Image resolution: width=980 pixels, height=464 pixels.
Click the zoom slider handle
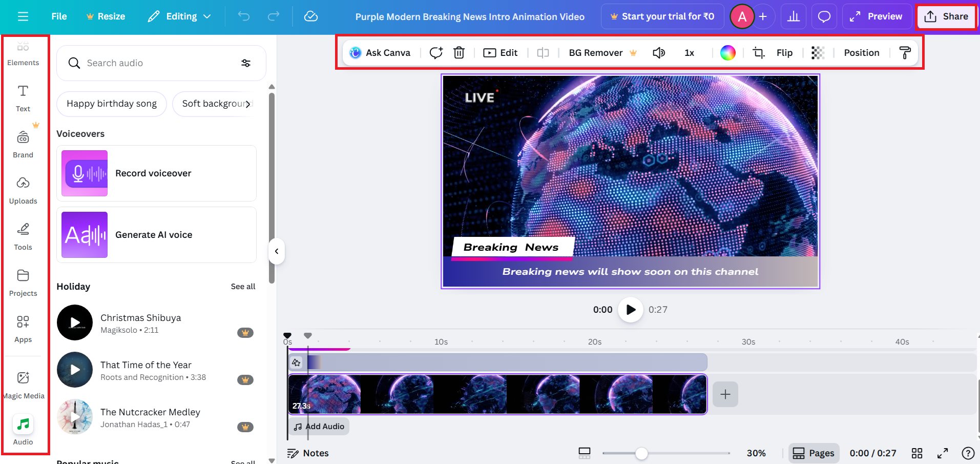641,453
